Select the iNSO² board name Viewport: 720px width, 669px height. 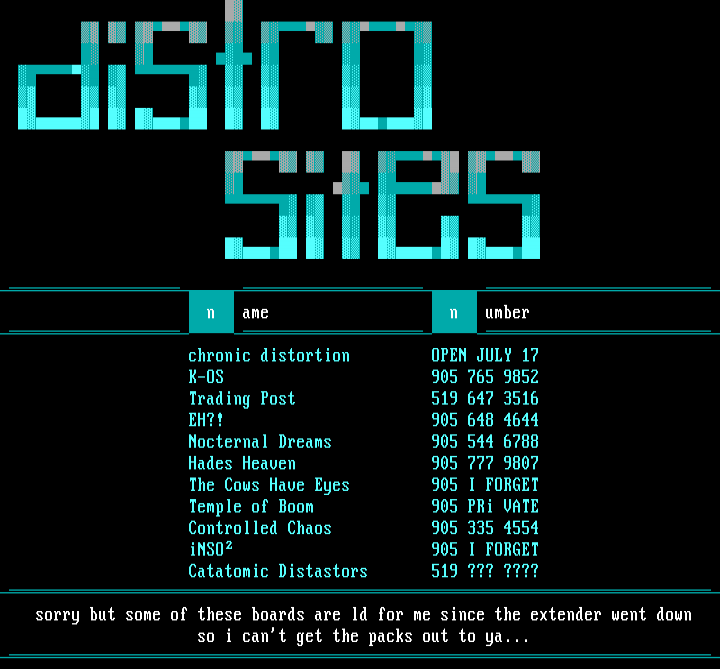[x=211, y=550]
